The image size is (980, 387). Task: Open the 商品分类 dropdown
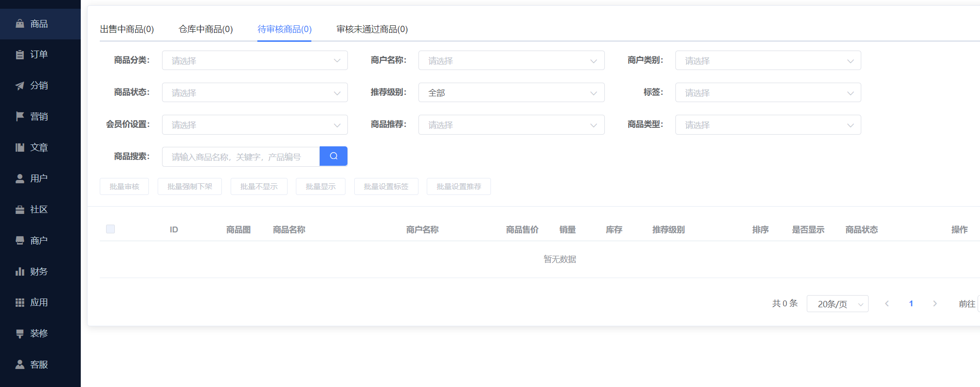[x=255, y=60]
